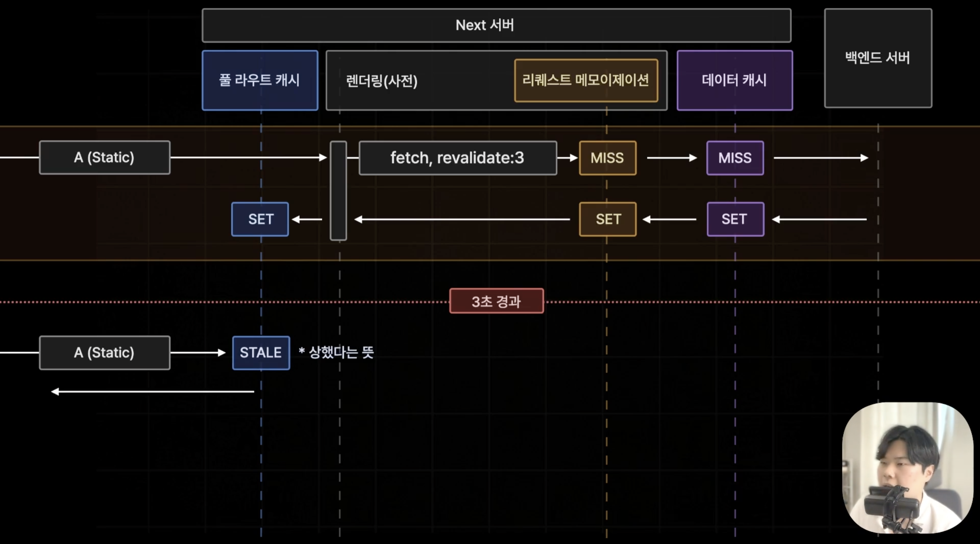The width and height of the screenshot is (980, 544).
Task: Click the lower A (Static) request box
Action: click(x=104, y=353)
